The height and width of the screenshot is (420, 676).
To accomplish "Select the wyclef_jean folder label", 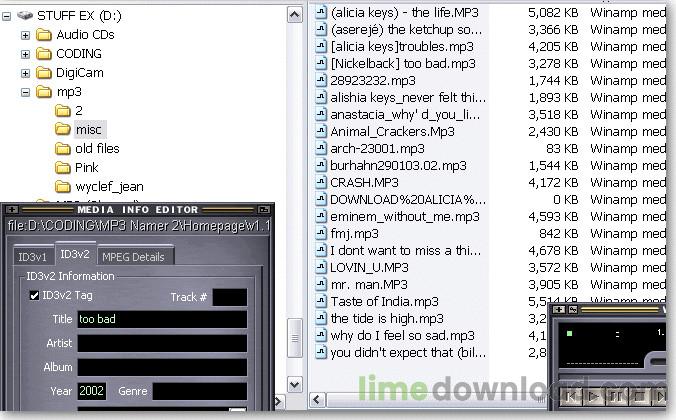I will (x=110, y=186).
